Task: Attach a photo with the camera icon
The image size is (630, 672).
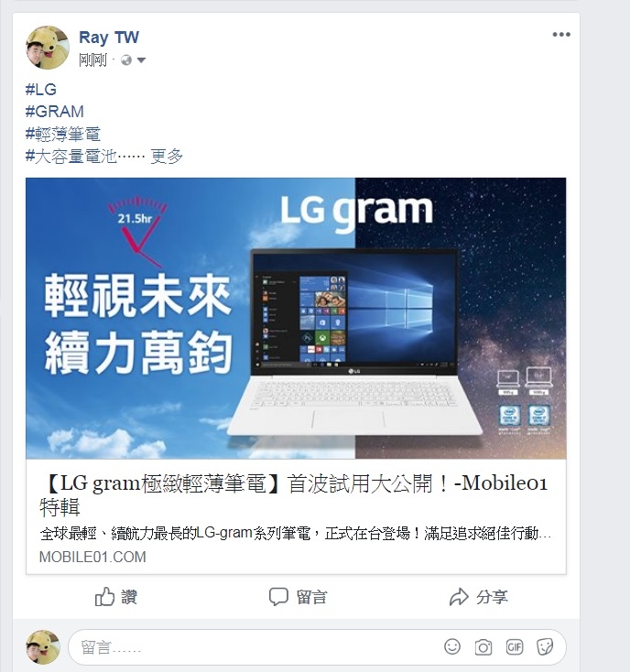Action: (483, 646)
